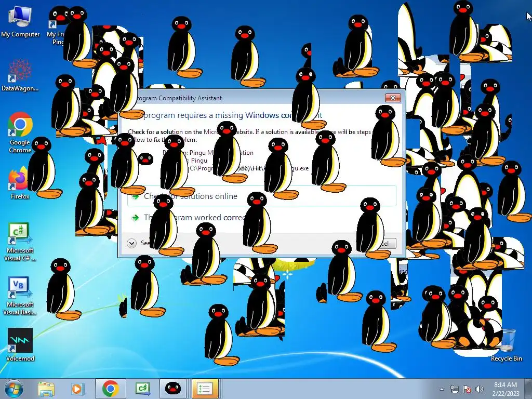Open the Recycle Bin
This screenshot has width=532, height=399.
click(506, 345)
